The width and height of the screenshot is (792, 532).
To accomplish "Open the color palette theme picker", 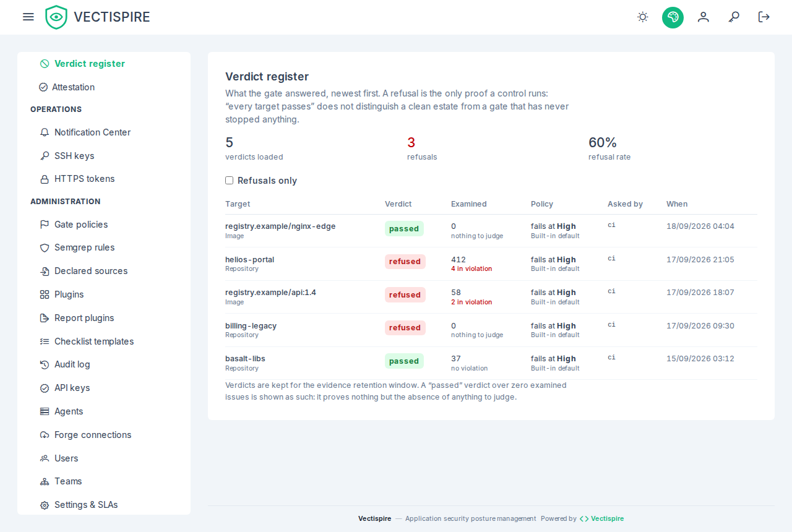I will click(673, 17).
